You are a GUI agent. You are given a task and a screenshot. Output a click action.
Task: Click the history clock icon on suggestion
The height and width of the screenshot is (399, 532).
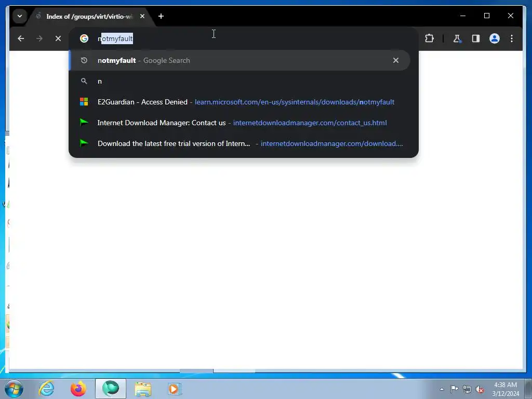(84, 60)
